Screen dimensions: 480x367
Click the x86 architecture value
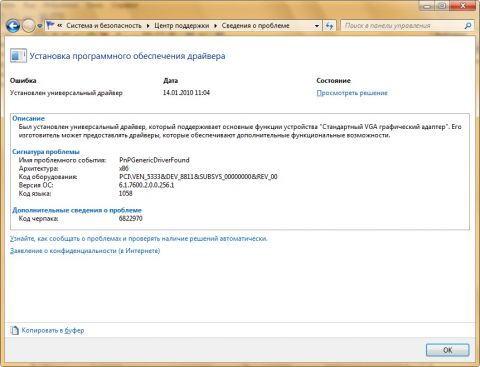pyautogui.click(x=124, y=168)
